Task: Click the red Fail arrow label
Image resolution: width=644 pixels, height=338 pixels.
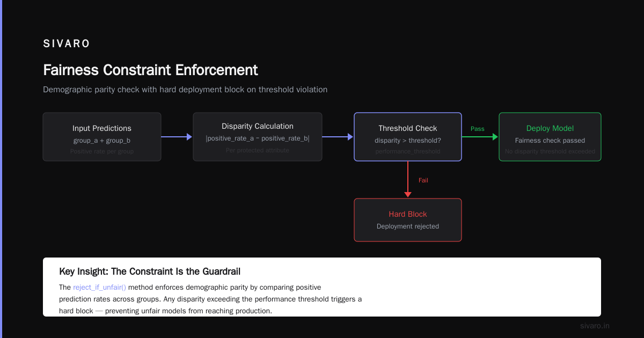Action: tap(423, 180)
